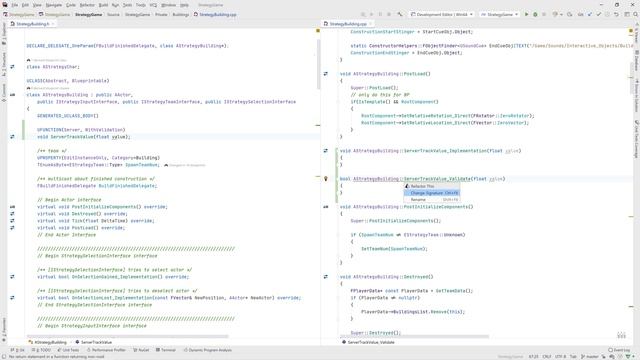Open Dynamic Program Analysis tool window
The width and height of the screenshot is (640, 360).
click(x=208, y=350)
